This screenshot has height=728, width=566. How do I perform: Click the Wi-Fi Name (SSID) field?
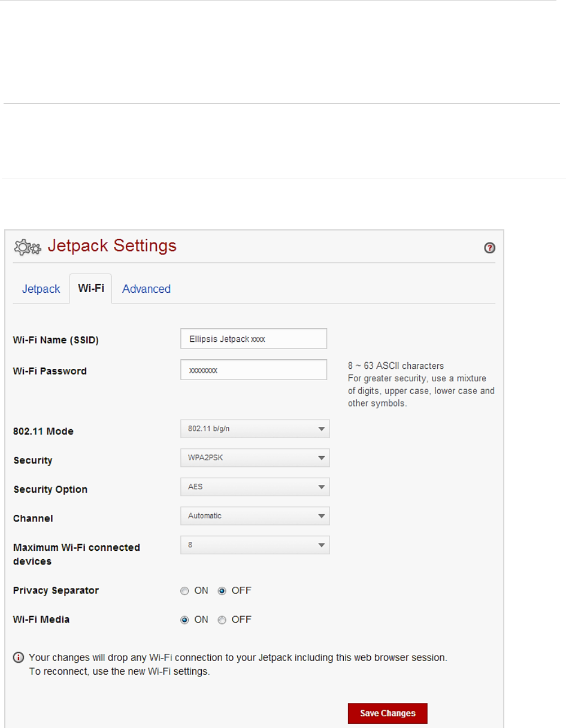click(x=253, y=338)
